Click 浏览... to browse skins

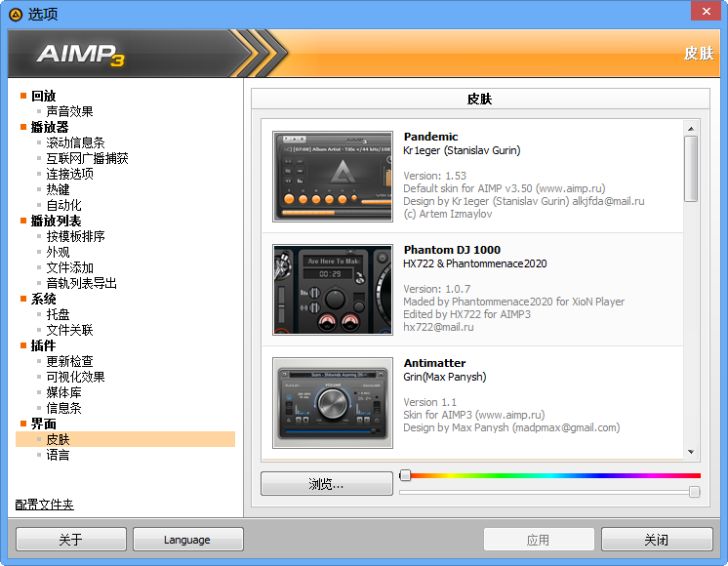[x=326, y=484]
